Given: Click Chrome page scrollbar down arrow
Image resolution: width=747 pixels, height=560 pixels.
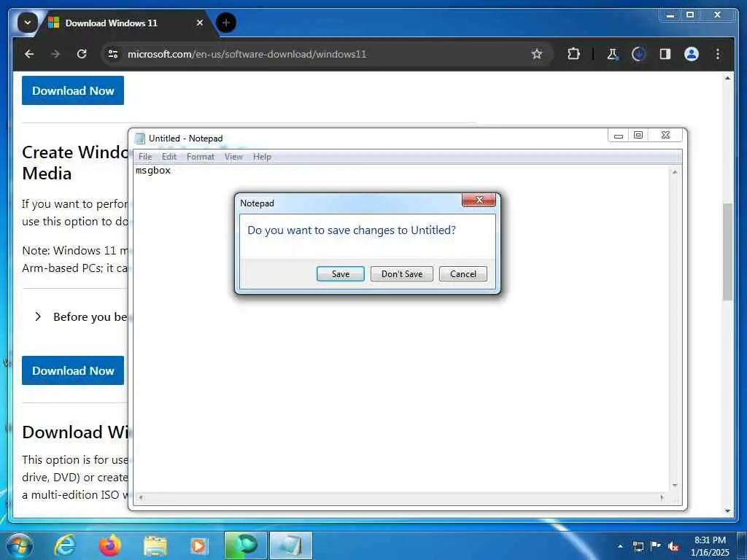Looking at the screenshot, I should tap(727, 511).
